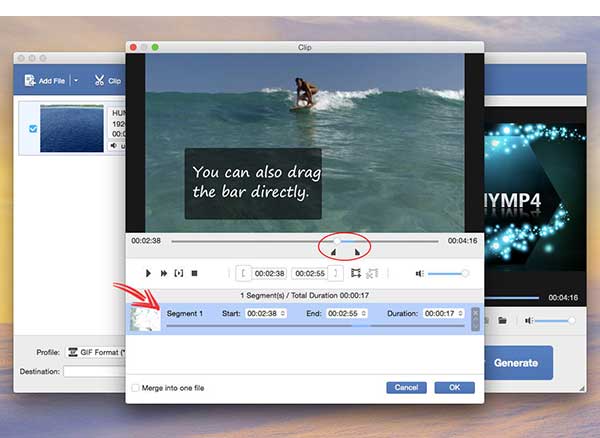Click the start time field 00:02:38 beside bracket
The image size is (600, 438).
click(269, 274)
